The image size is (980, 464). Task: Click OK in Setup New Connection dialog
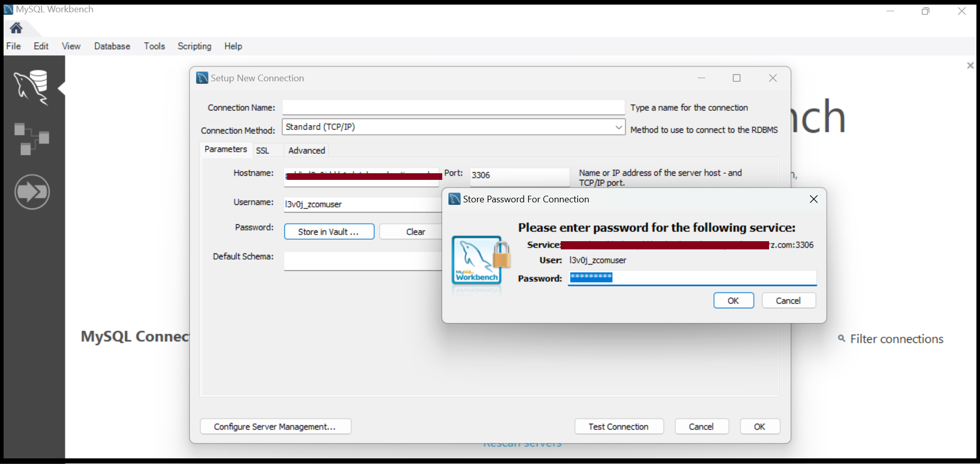pos(760,426)
